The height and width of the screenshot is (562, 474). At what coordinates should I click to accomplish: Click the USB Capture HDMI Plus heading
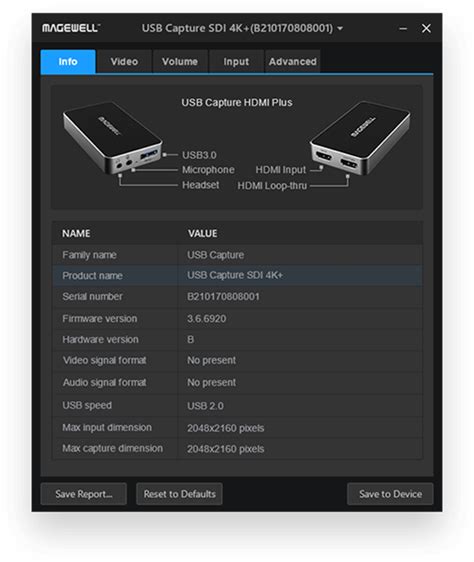pos(237,103)
